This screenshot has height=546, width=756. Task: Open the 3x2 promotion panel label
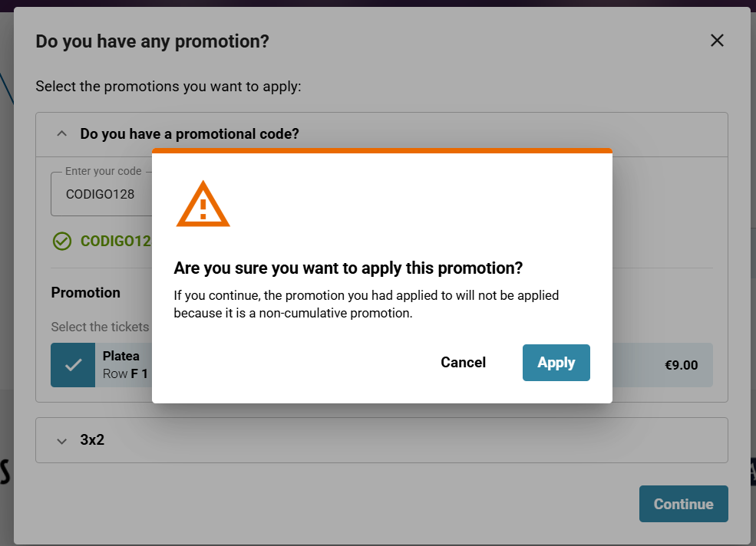pyautogui.click(x=92, y=439)
